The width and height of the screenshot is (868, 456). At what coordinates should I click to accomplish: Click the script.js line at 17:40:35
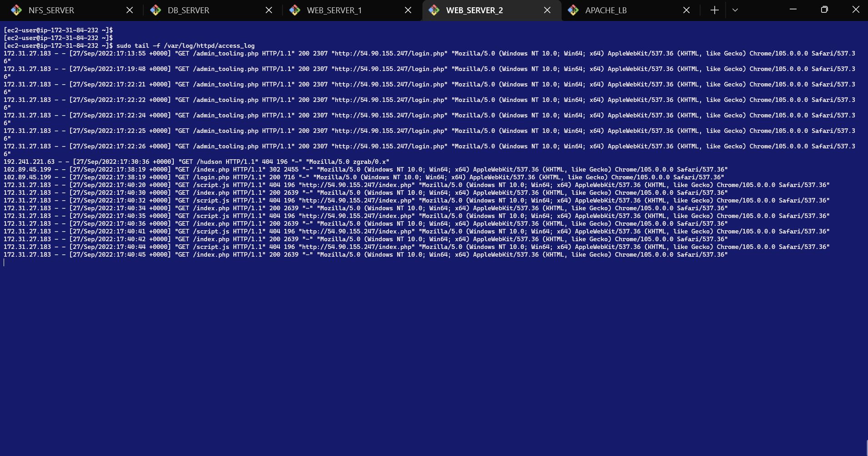tap(417, 216)
